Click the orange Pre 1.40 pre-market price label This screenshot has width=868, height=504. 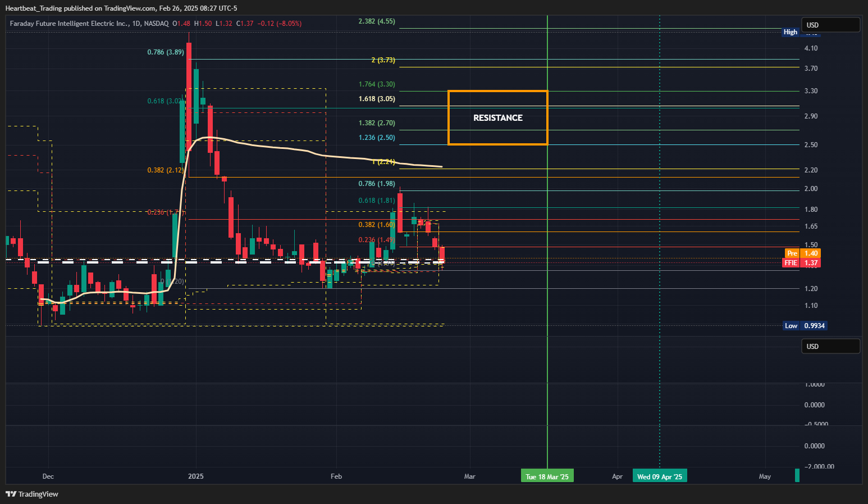(x=802, y=253)
